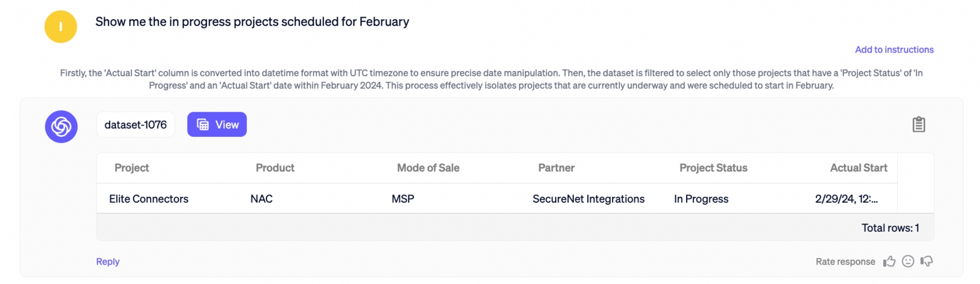Sort by Actual Start column header
The image size is (980, 284).
[x=858, y=168]
